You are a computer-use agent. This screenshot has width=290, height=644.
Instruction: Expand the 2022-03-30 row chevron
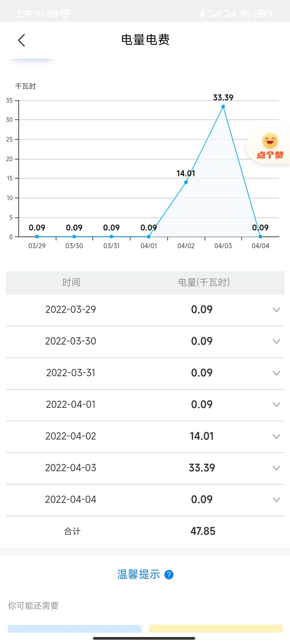(276, 341)
